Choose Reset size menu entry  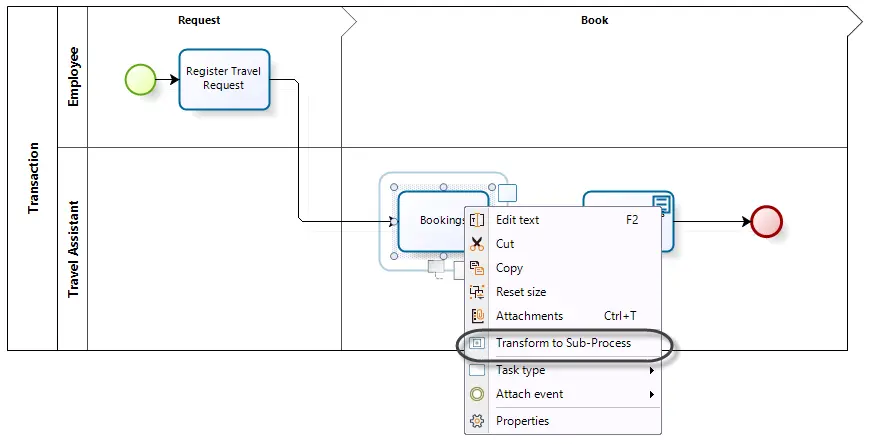click(563, 292)
